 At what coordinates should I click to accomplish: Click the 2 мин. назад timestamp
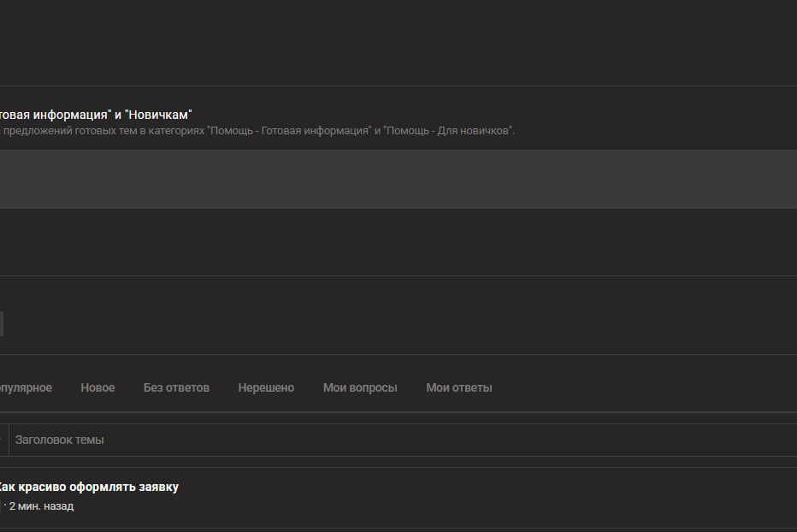41,506
